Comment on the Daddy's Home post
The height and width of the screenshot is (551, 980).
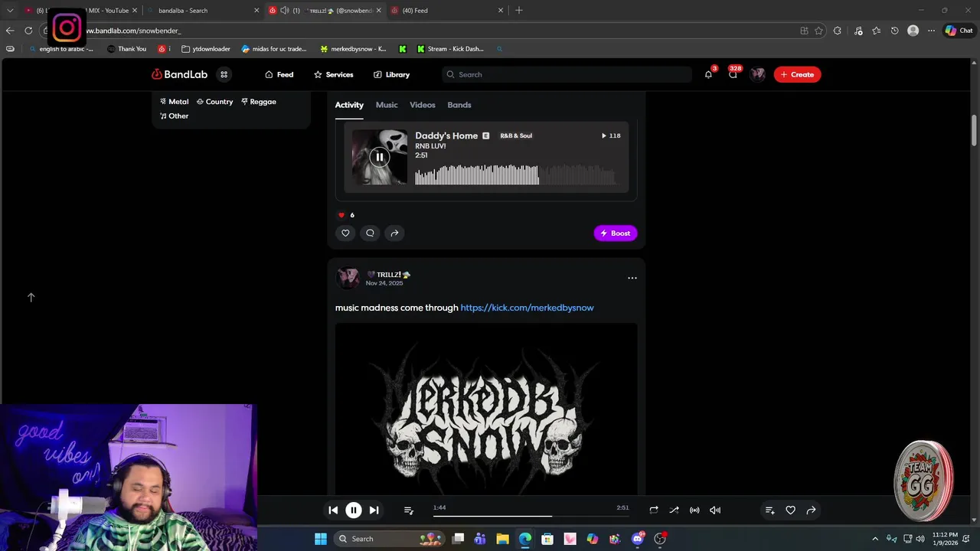click(x=370, y=233)
